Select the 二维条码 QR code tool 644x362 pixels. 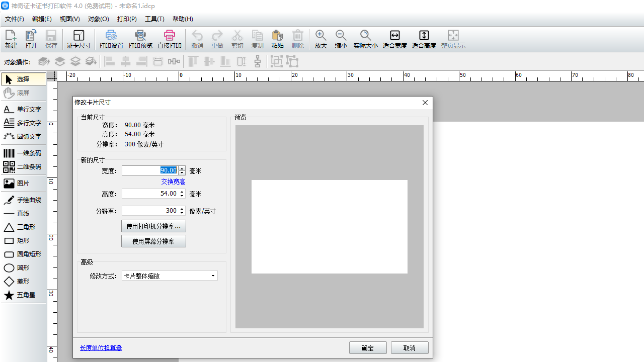tap(23, 167)
